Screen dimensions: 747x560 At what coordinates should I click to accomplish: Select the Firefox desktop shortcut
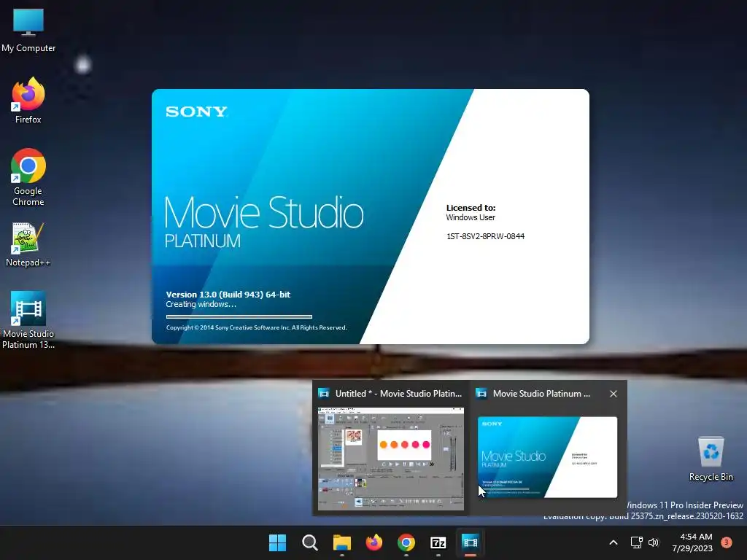click(28, 101)
